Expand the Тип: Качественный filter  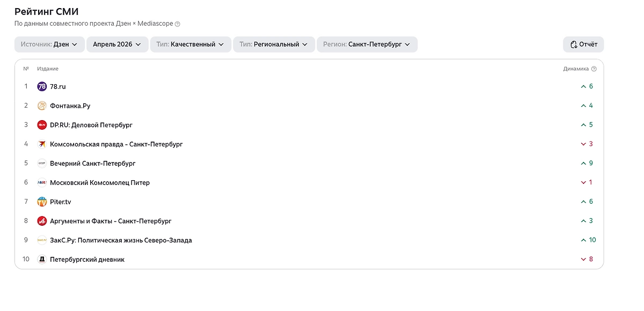(x=191, y=45)
